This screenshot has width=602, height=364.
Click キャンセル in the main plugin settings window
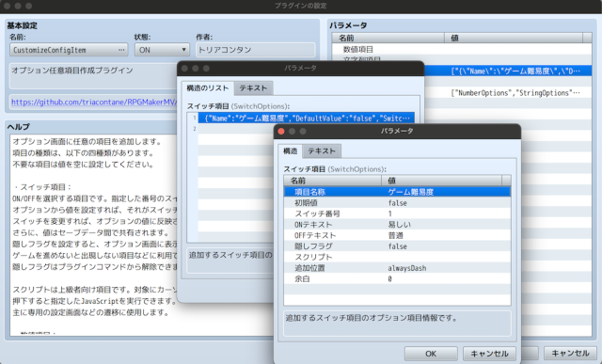coord(570,354)
